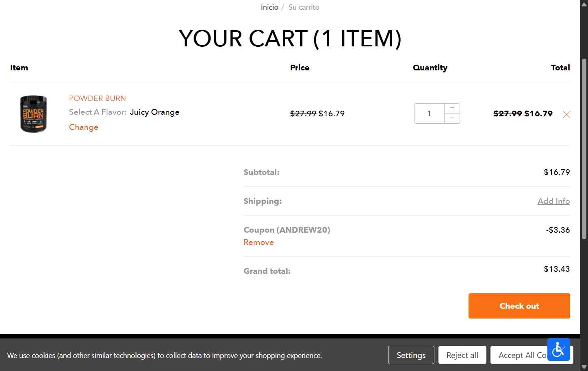
Task: Open cookie Settings
Action: [411, 355]
